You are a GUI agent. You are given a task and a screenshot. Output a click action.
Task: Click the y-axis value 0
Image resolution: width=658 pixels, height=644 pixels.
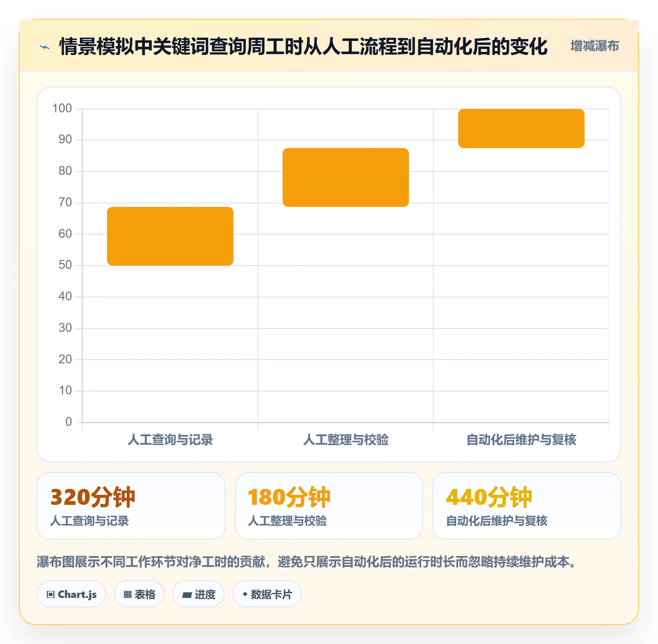(x=69, y=422)
